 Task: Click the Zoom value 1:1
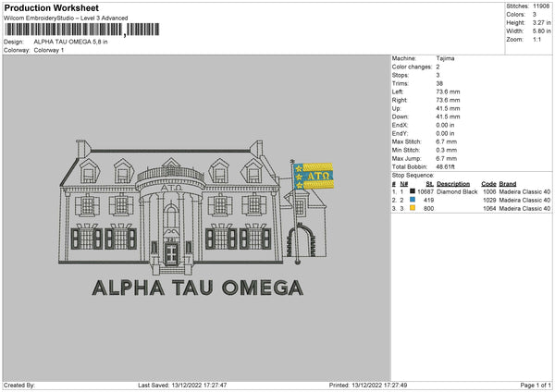click(x=536, y=39)
